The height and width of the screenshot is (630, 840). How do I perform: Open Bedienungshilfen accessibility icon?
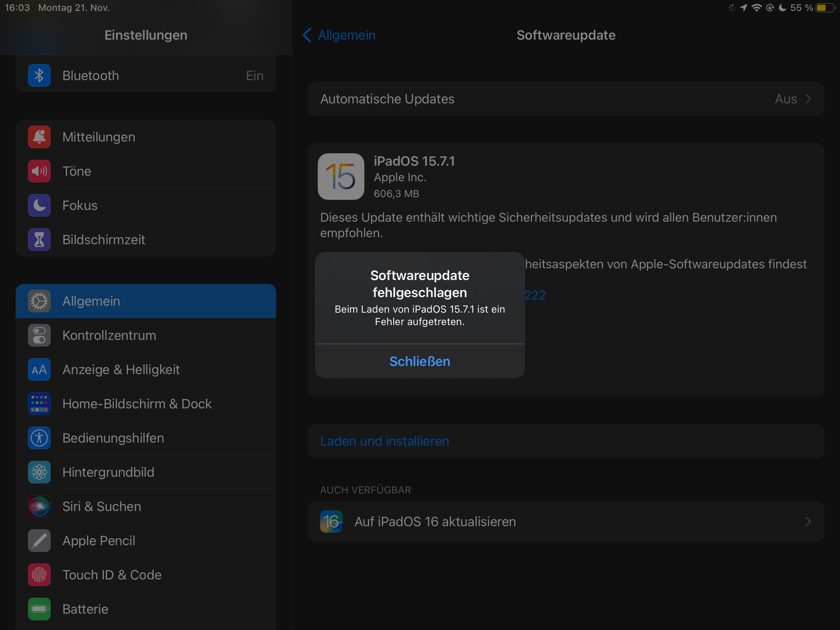click(x=39, y=438)
